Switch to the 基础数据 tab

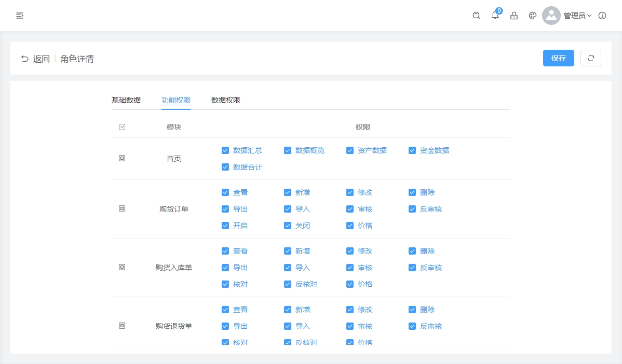(126, 100)
